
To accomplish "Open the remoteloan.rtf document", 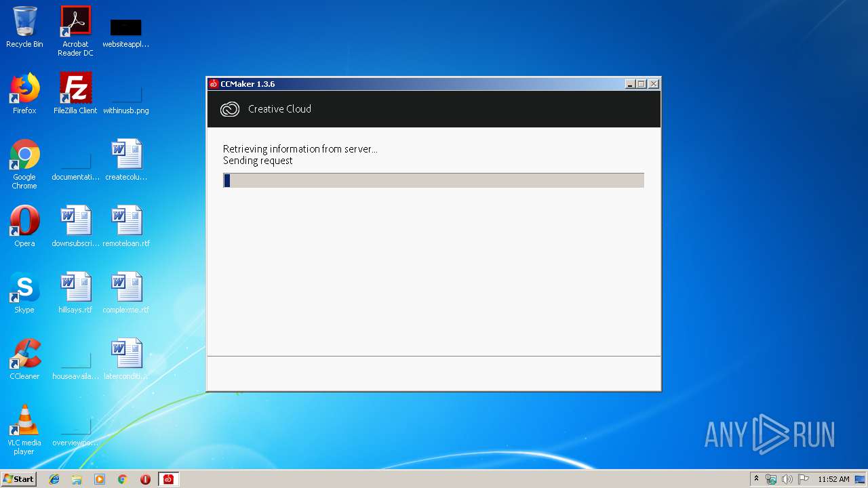I will pyautogui.click(x=126, y=226).
